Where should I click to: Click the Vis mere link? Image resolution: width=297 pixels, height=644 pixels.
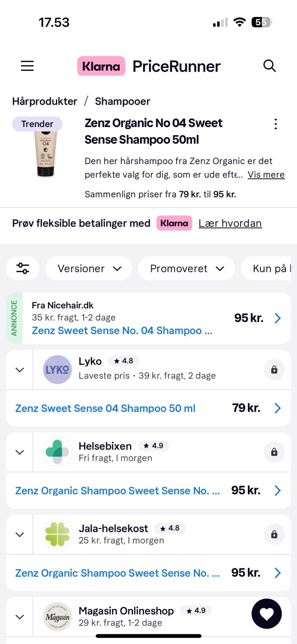266,175
